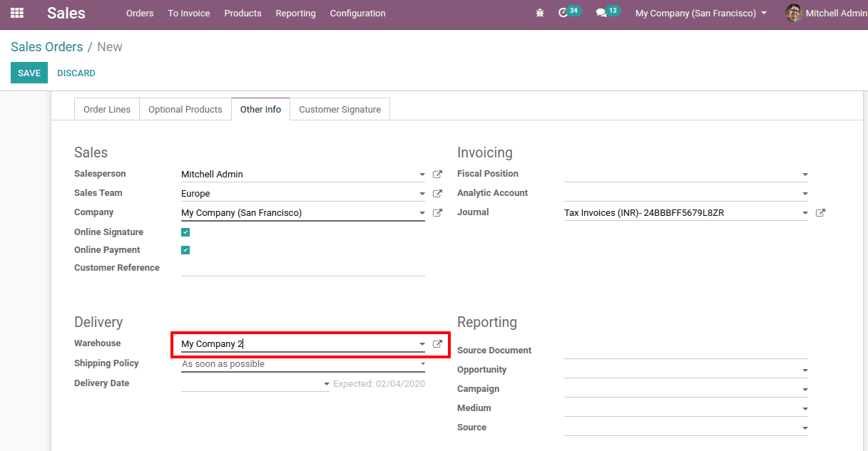The image size is (868, 451).
Task: Expand the Fiscal Position dropdown
Action: (805, 175)
